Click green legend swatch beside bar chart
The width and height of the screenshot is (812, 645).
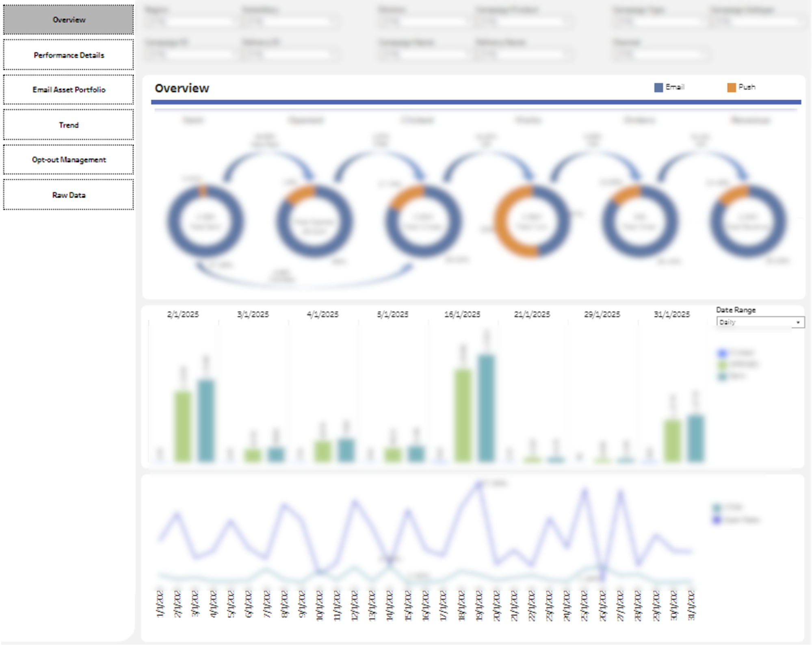(x=722, y=365)
